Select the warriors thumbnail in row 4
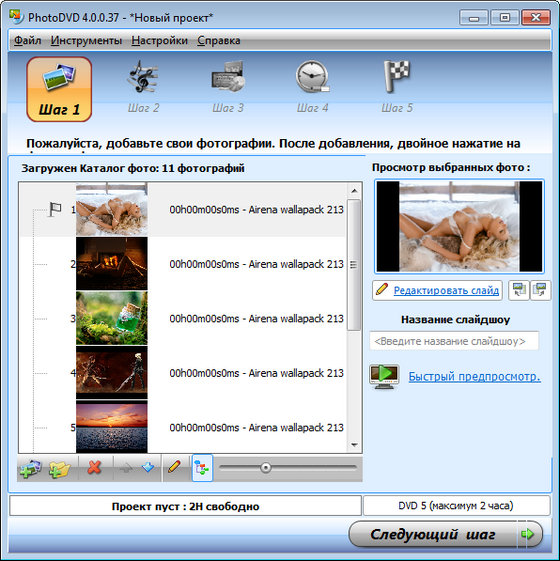Image resolution: width=560 pixels, height=561 pixels. (112, 372)
